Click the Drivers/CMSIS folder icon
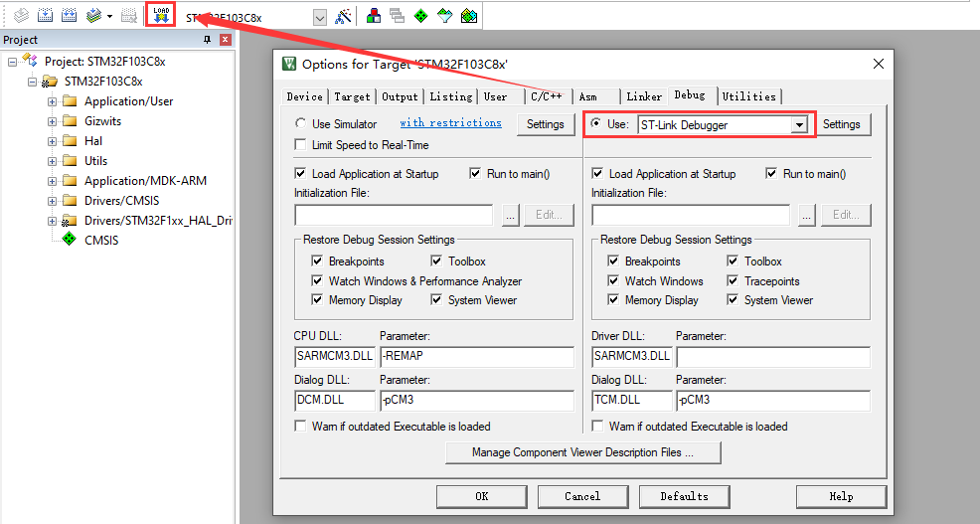The image size is (980, 524). coord(70,201)
